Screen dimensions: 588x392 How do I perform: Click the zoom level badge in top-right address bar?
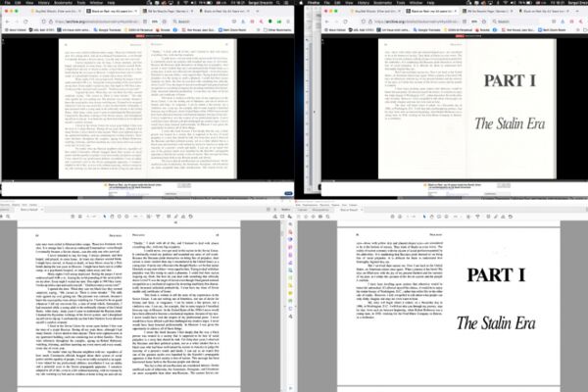474,22
